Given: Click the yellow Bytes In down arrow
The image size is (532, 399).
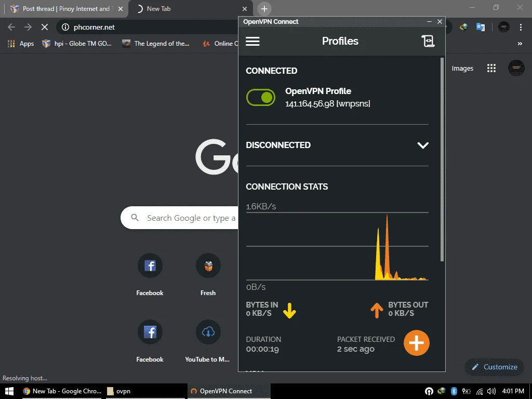Looking at the screenshot, I should point(289,310).
